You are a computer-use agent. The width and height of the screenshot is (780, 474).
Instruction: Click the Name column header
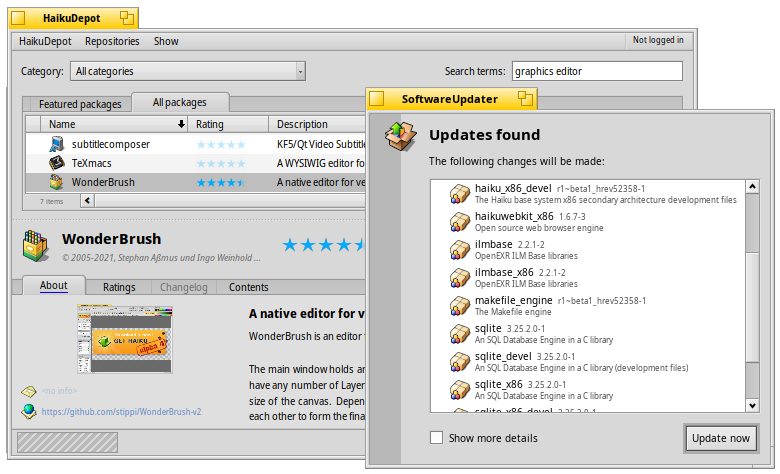(x=114, y=124)
